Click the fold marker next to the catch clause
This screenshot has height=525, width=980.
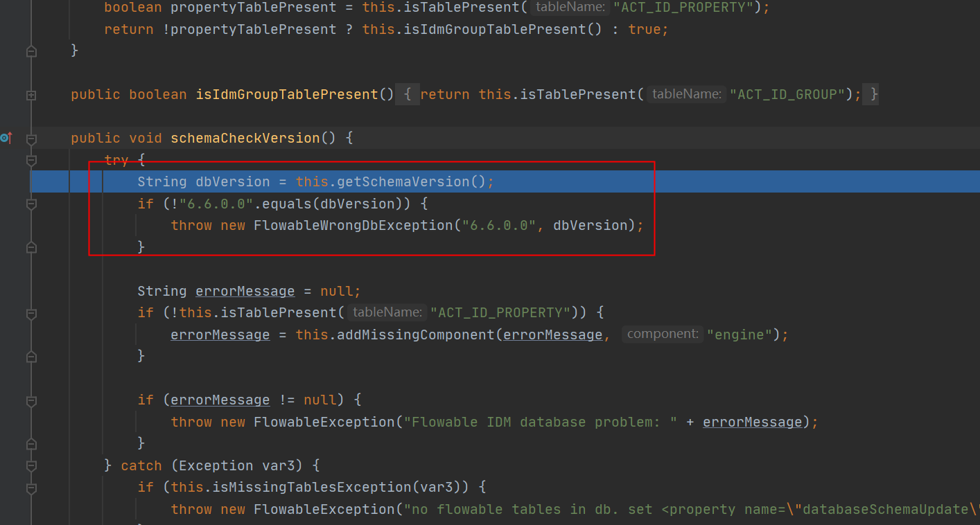31,465
